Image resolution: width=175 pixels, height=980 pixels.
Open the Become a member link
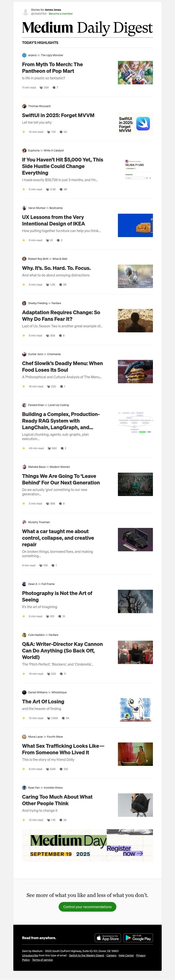61,14
